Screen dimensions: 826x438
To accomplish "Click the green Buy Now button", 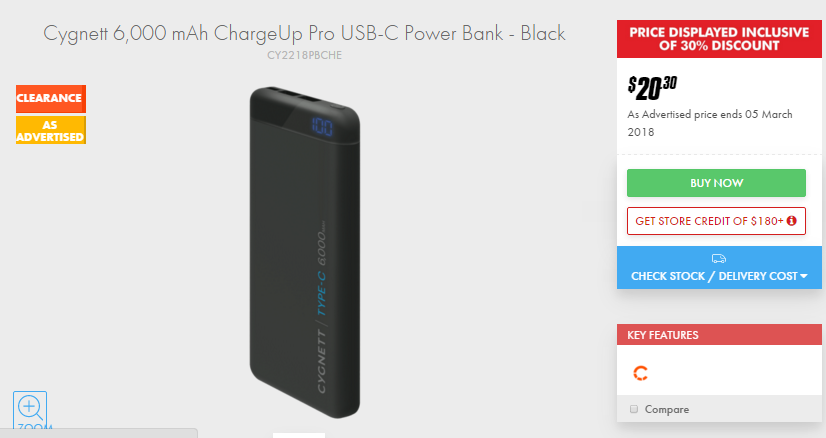I will pyautogui.click(x=716, y=183).
